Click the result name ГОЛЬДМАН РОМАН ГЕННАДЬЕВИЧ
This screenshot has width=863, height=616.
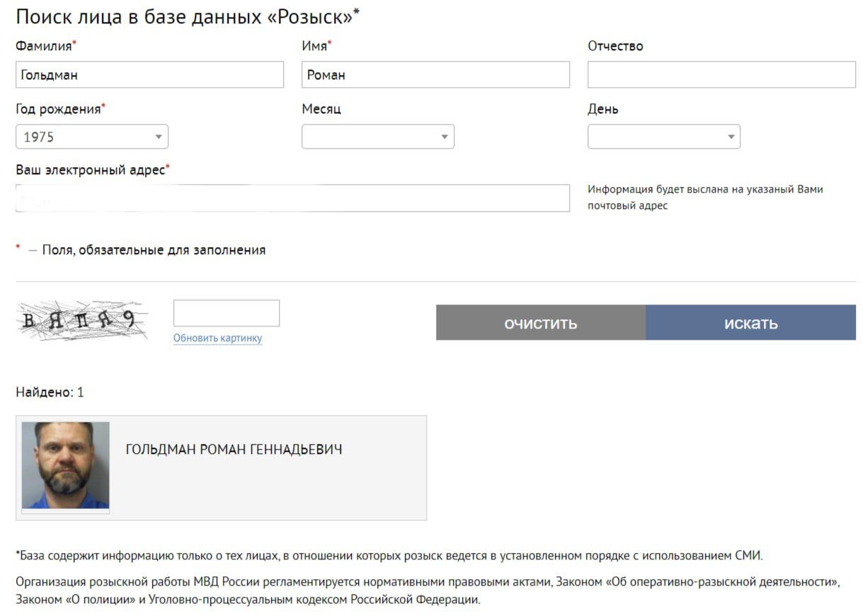[234, 450]
